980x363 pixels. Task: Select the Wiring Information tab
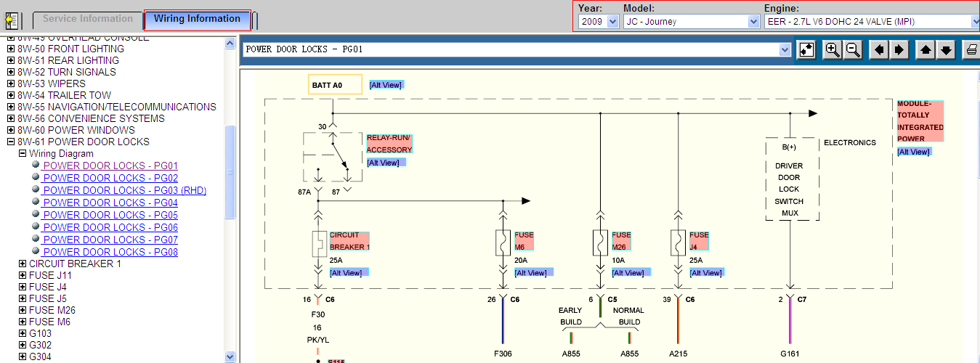coord(198,20)
